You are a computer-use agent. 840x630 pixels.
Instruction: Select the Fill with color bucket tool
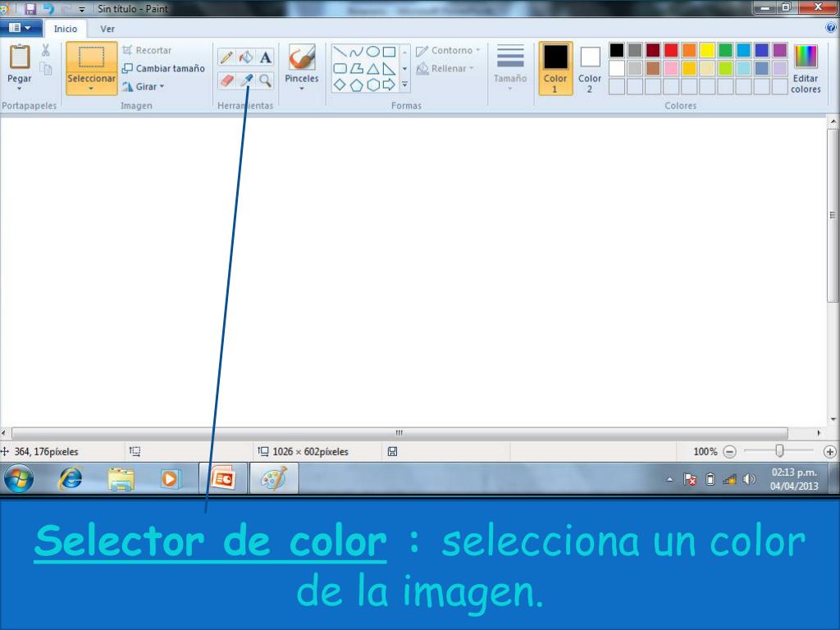(x=246, y=57)
